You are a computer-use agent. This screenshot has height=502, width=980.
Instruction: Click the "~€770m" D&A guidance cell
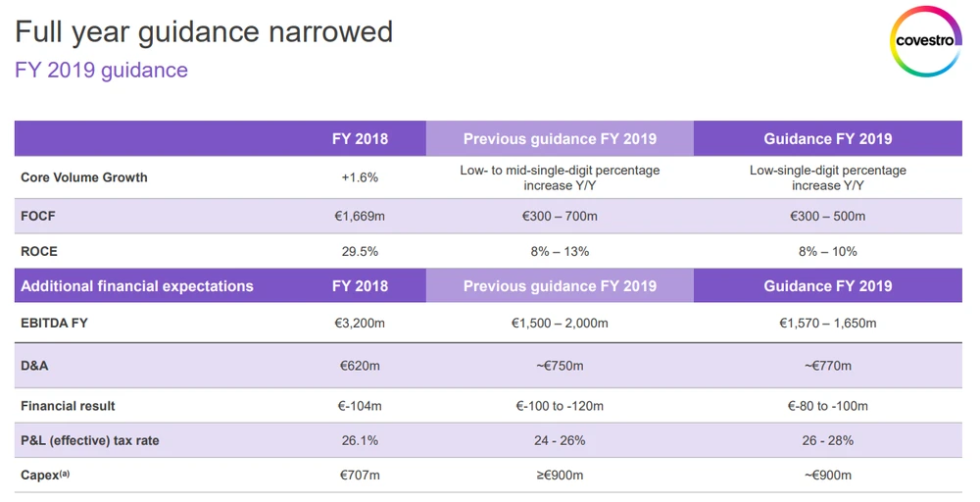tap(827, 366)
